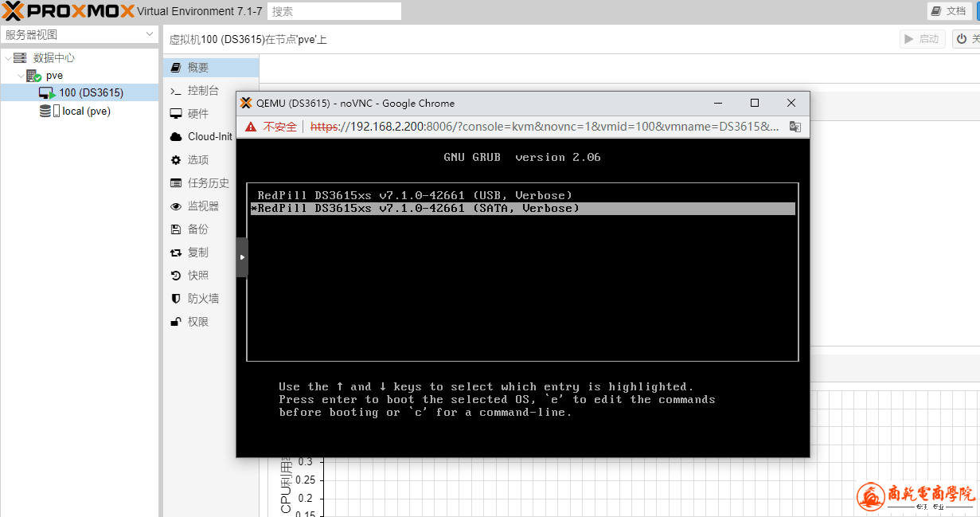Click the 虚拟机100 (DS3615) page title

[x=248, y=40]
